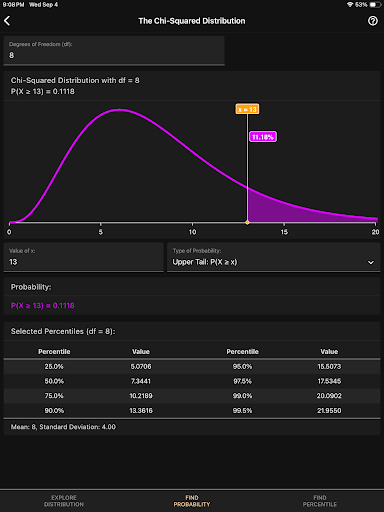The image size is (384, 512).
Task: Edit the Value of x field
Action: click(83, 257)
